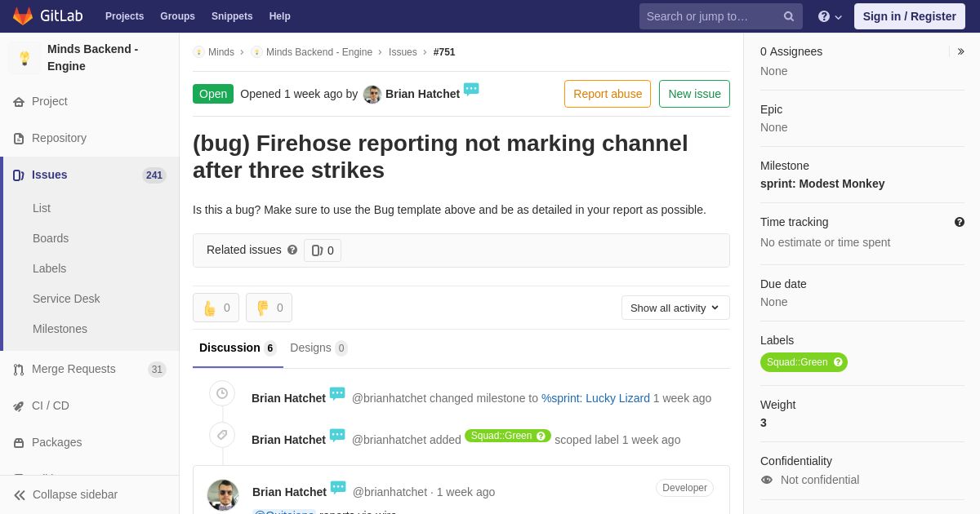Click the Developer role badge
This screenshot has height=514, width=980.
click(x=684, y=488)
